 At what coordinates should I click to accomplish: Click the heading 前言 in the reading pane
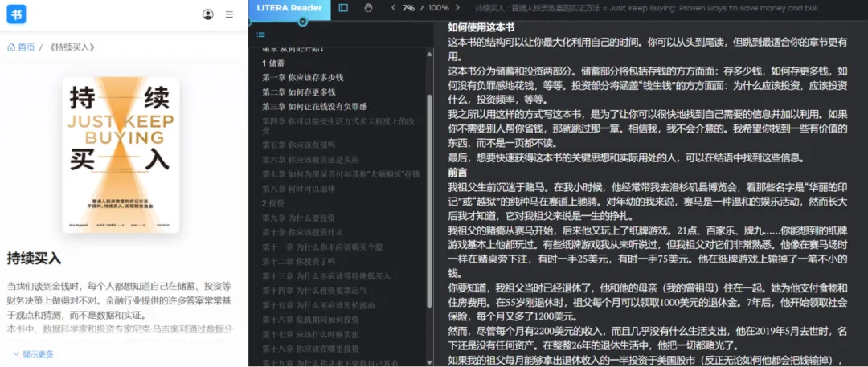457,172
